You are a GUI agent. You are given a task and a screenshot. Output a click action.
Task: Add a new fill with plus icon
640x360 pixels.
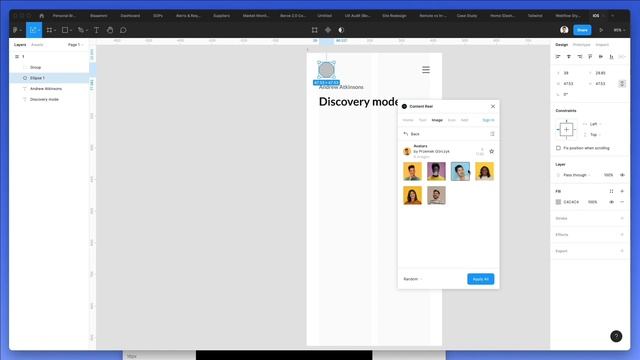coord(622,191)
